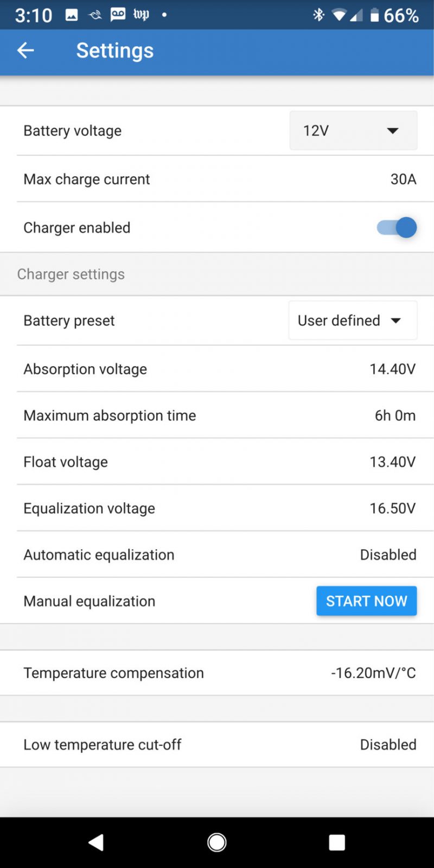Tap the Bluetooth status bar icon
Image resolution: width=434 pixels, height=868 pixels.
[318, 15]
